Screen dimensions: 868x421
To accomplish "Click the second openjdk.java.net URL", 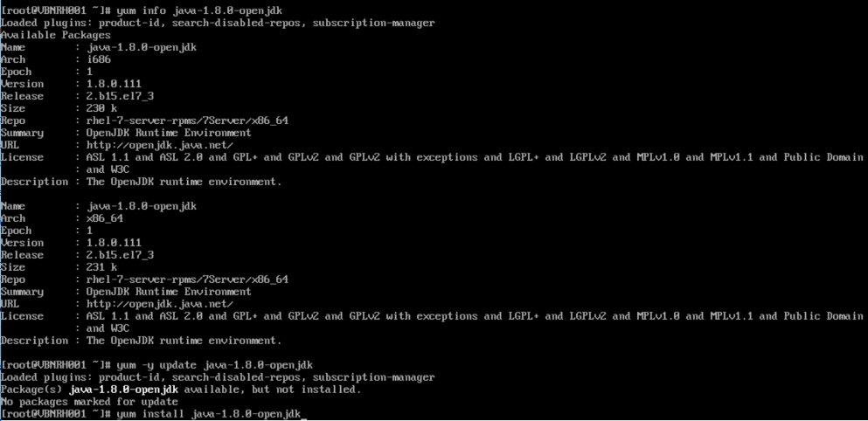I will [x=160, y=304].
